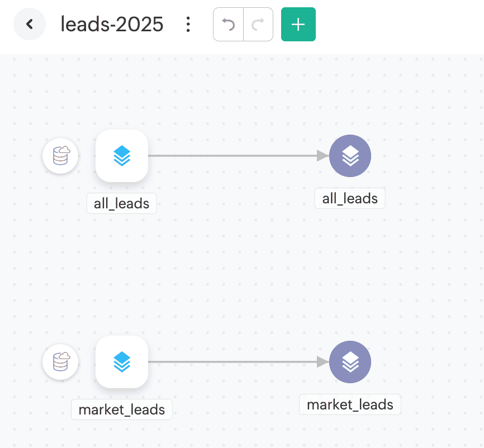The width and height of the screenshot is (484, 448).
Task: Click the leads-2025 pipeline title
Action: (x=112, y=25)
